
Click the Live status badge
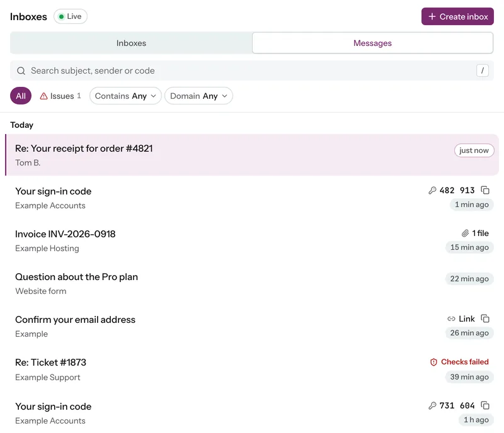pos(71,16)
